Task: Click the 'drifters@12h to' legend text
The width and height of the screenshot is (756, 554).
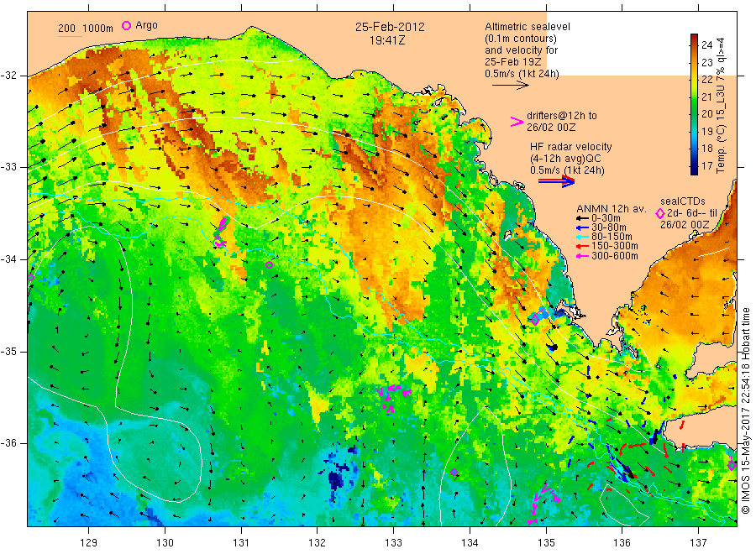Action: (x=562, y=116)
